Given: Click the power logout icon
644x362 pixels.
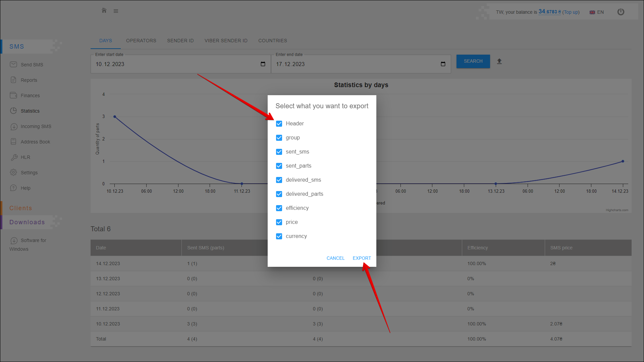Looking at the screenshot, I should [621, 12].
